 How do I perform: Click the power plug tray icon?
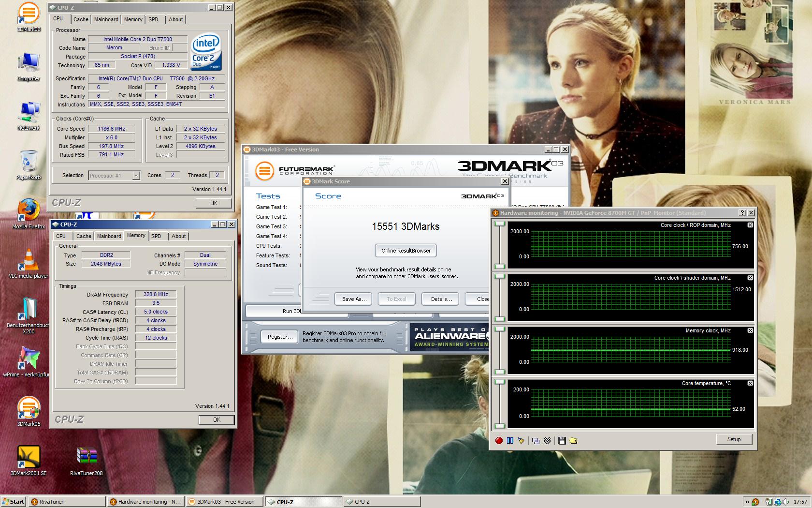(x=768, y=502)
